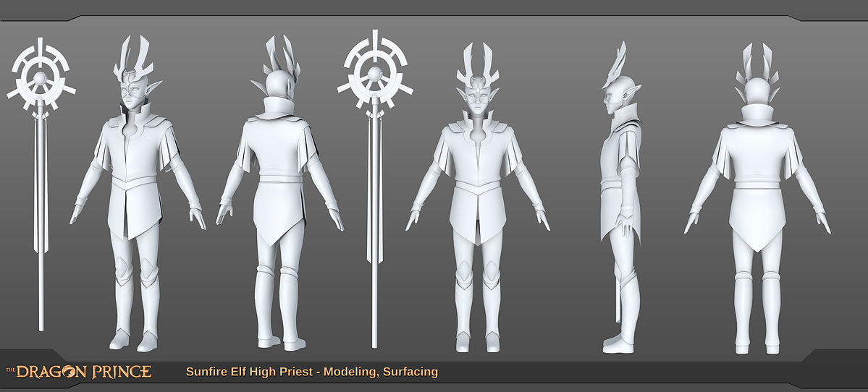The height and width of the screenshot is (392, 868).
Task: Select the caption "Sunfire Elf High Priest - Modeling, Surfacing"
Action: pyautogui.click(x=312, y=372)
